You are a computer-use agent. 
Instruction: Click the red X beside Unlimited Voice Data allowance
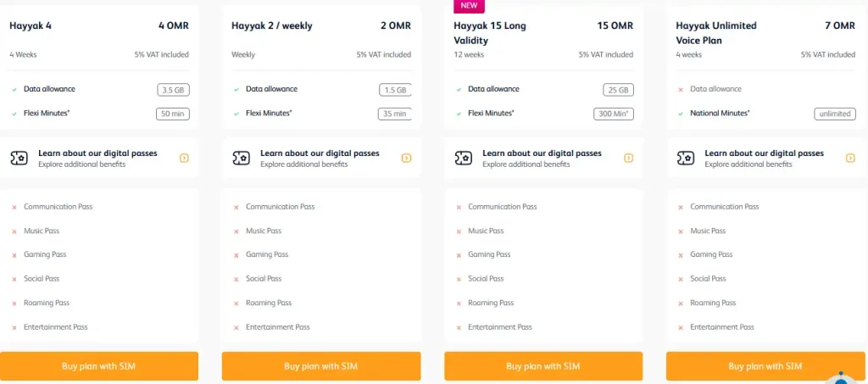point(681,89)
